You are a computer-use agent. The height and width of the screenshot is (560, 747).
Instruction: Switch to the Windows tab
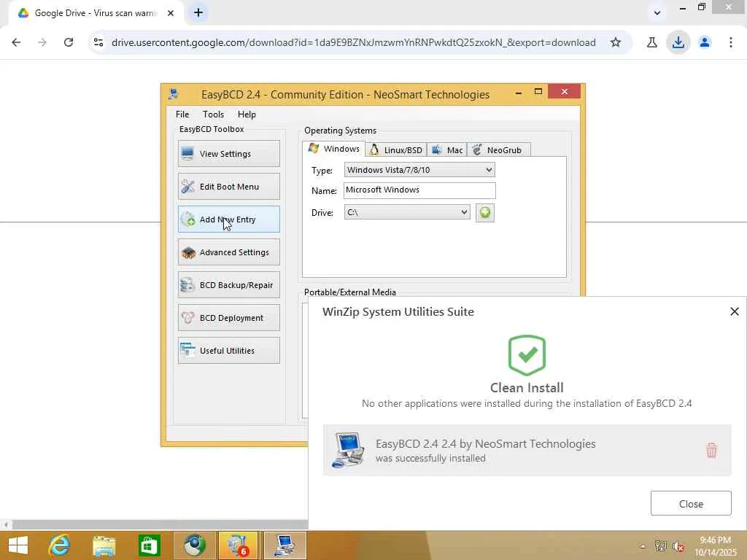point(334,149)
